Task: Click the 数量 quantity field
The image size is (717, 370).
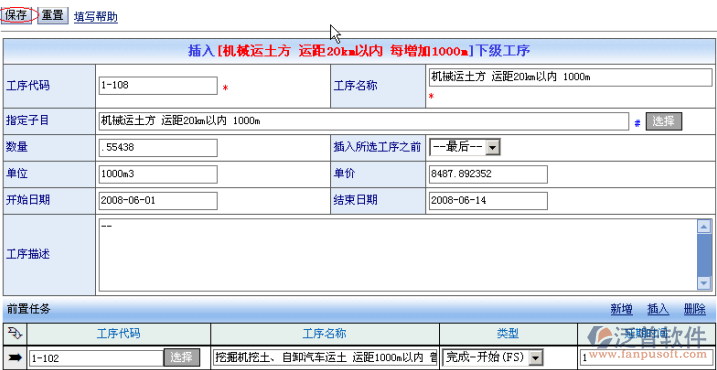Action: [x=158, y=148]
